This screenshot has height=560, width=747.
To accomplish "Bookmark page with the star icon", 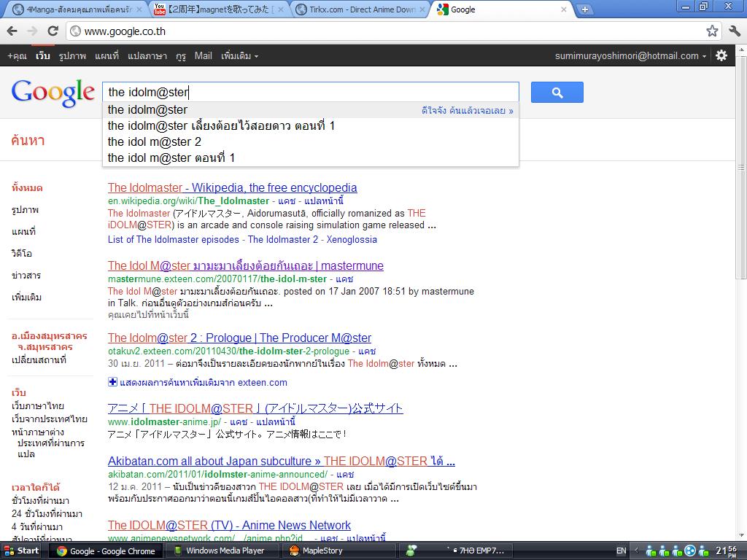I will point(712,31).
